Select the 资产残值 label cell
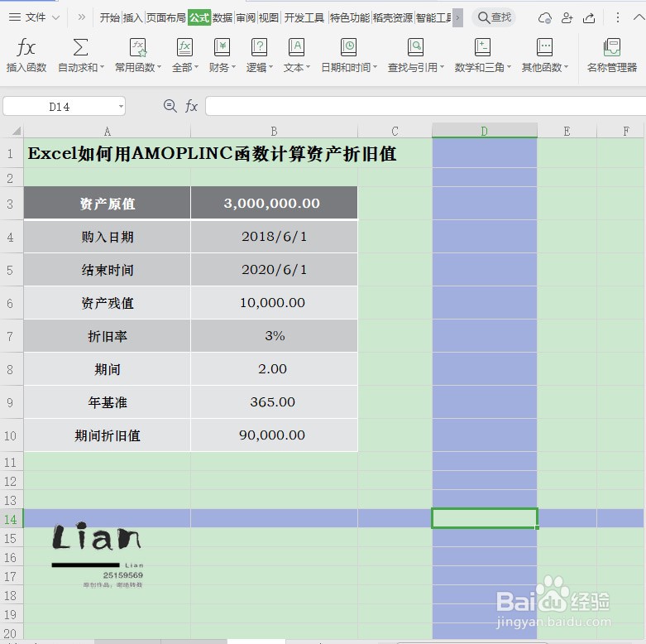The width and height of the screenshot is (646, 644). [108, 303]
